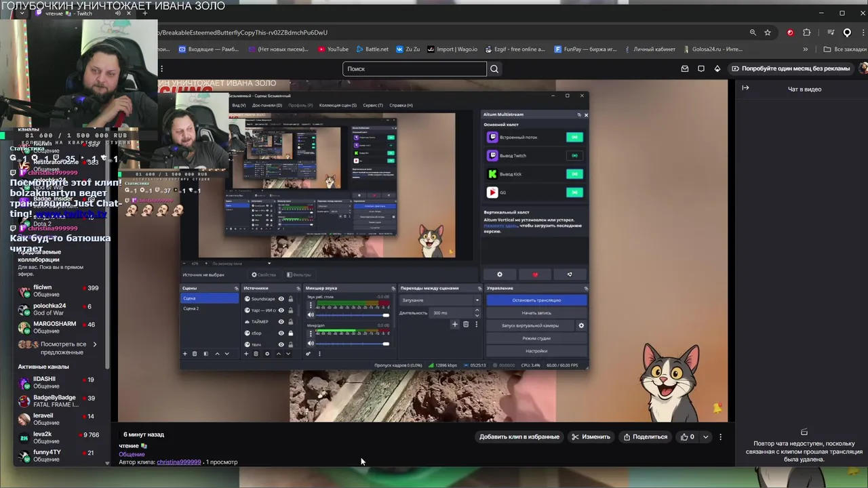Viewport: 868px width, 488px height.
Task: Click Остановить трансляцию button
Action: coord(536,300)
